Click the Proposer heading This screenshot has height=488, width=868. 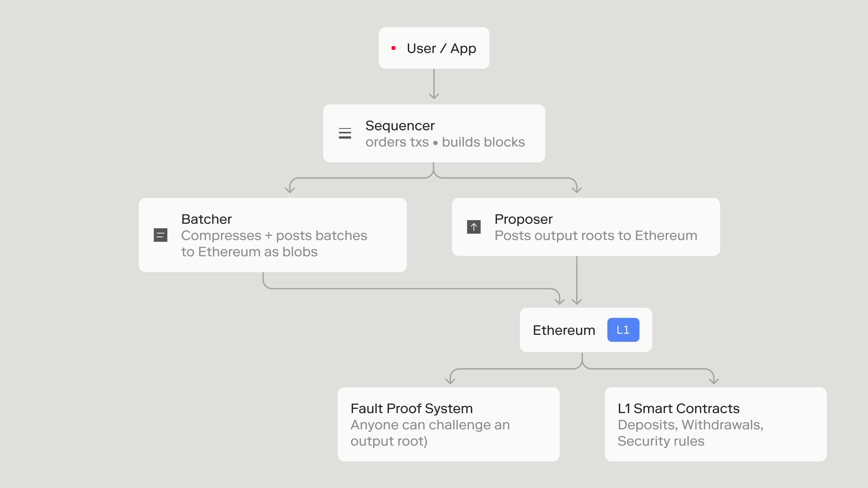point(523,220)
